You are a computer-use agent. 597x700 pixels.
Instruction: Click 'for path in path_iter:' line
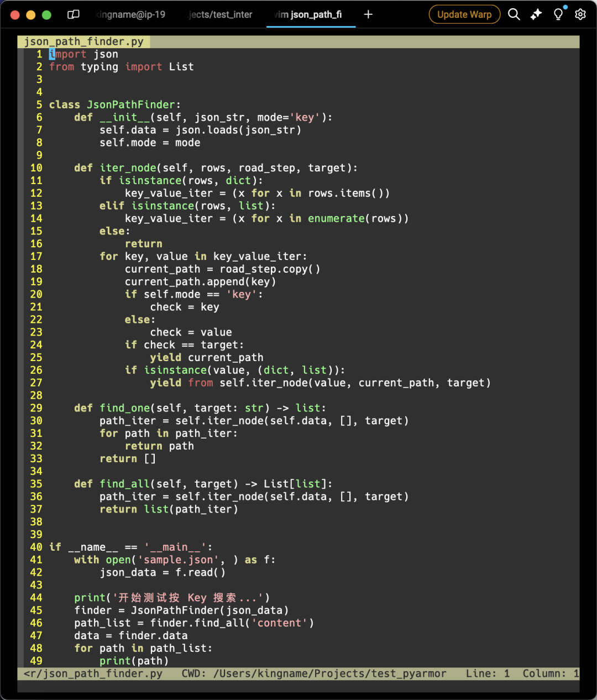(x=169, y=434)
